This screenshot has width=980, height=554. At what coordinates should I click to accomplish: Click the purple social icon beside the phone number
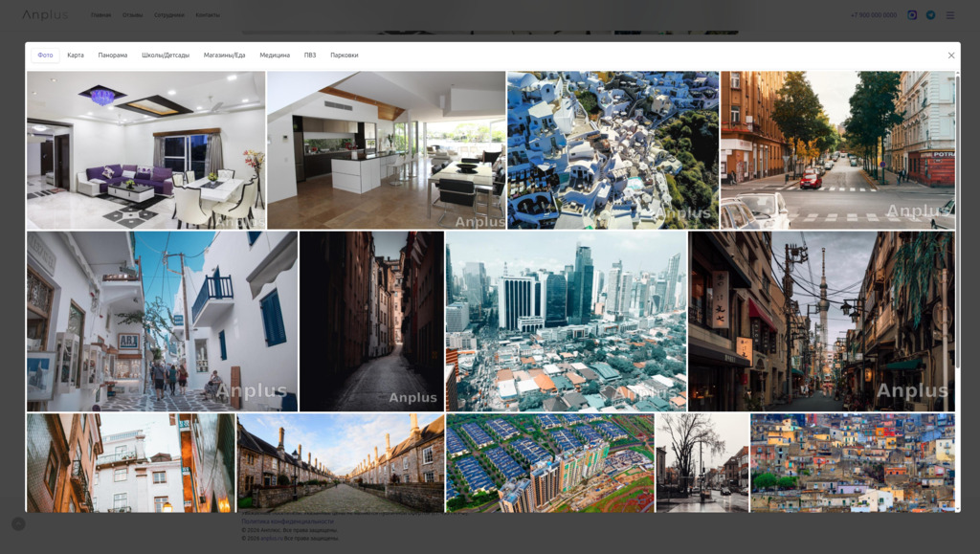912,15
